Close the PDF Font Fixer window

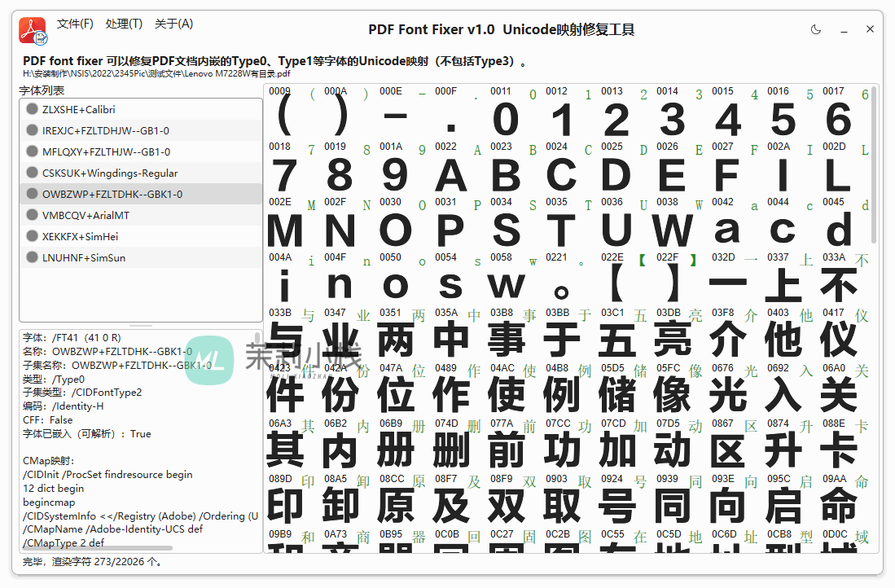[870, 29]
